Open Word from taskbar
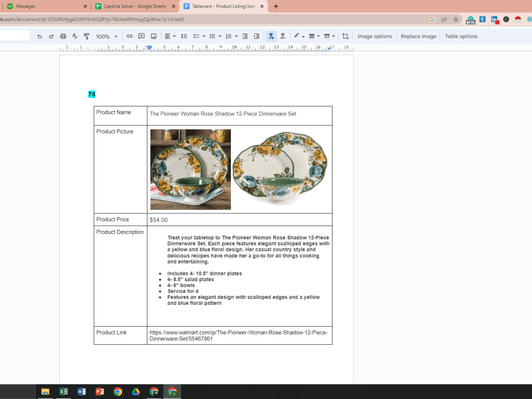 click(x=81, y=392)
